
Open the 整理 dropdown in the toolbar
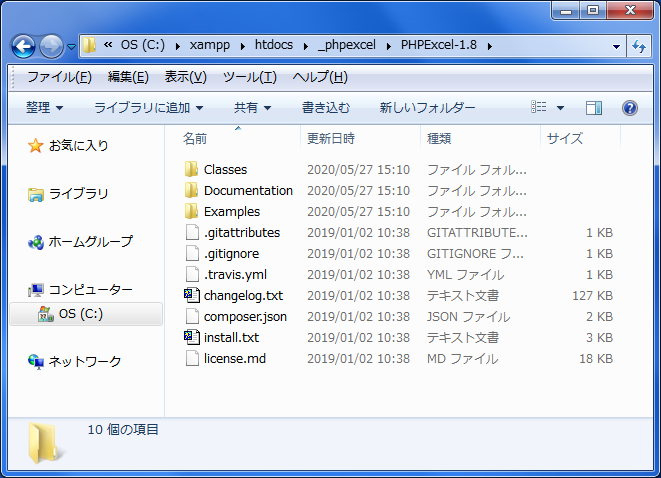[45, 108]
